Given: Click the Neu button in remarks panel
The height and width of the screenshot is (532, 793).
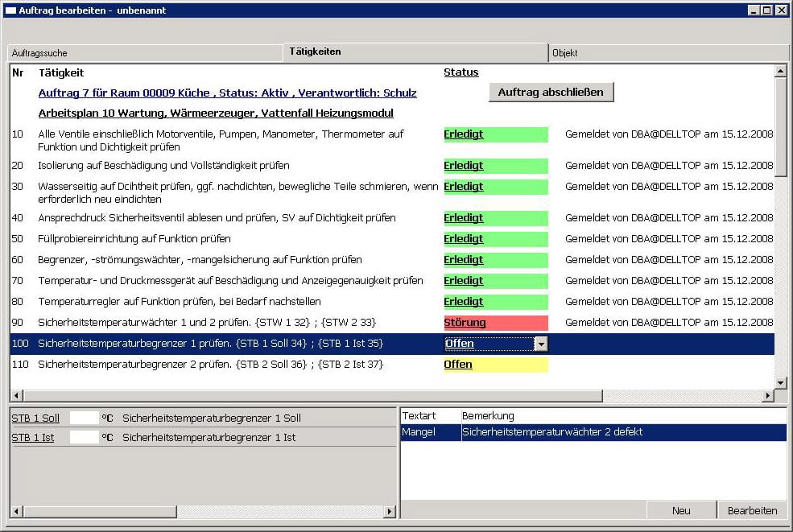Looking at the screenshot, I should click(x=681, y=511).
